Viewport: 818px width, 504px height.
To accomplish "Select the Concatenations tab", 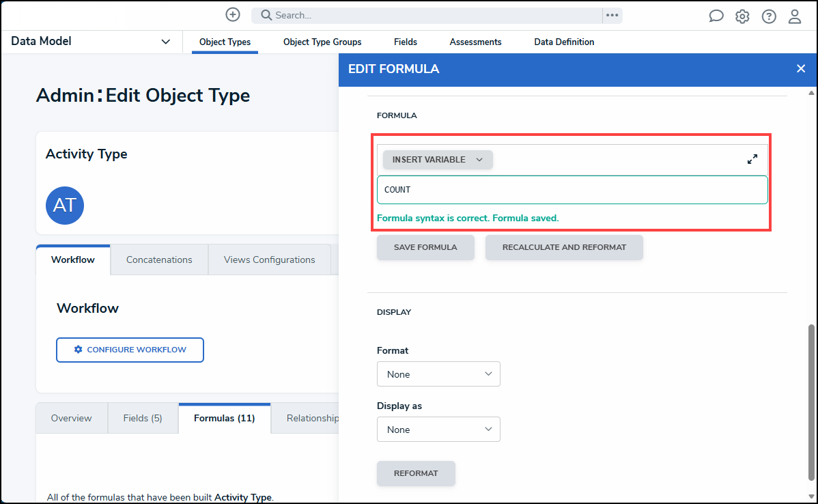I will click(x=159, y=260).
